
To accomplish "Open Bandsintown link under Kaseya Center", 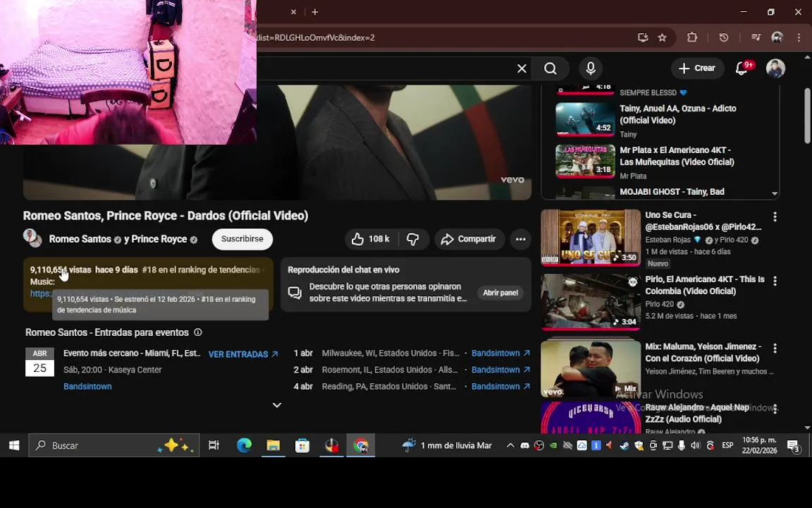I will coord(87,386).
